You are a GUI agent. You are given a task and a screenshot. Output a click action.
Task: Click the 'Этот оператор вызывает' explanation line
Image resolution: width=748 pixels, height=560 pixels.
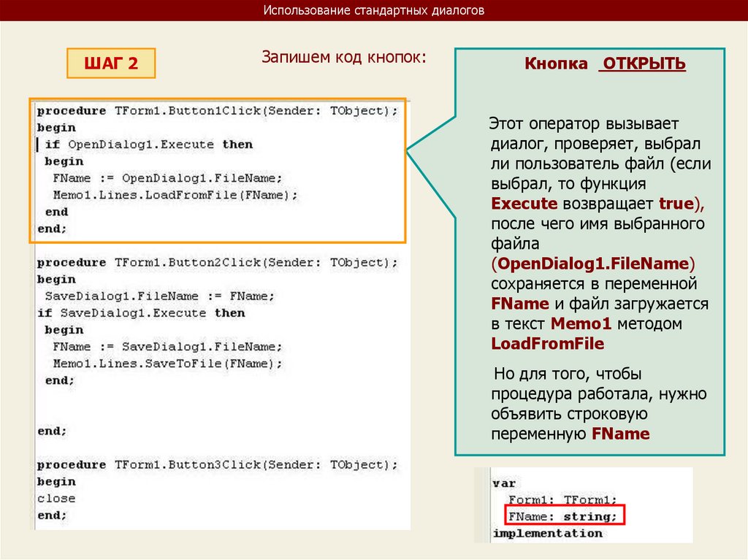click(x=584, y=124)
